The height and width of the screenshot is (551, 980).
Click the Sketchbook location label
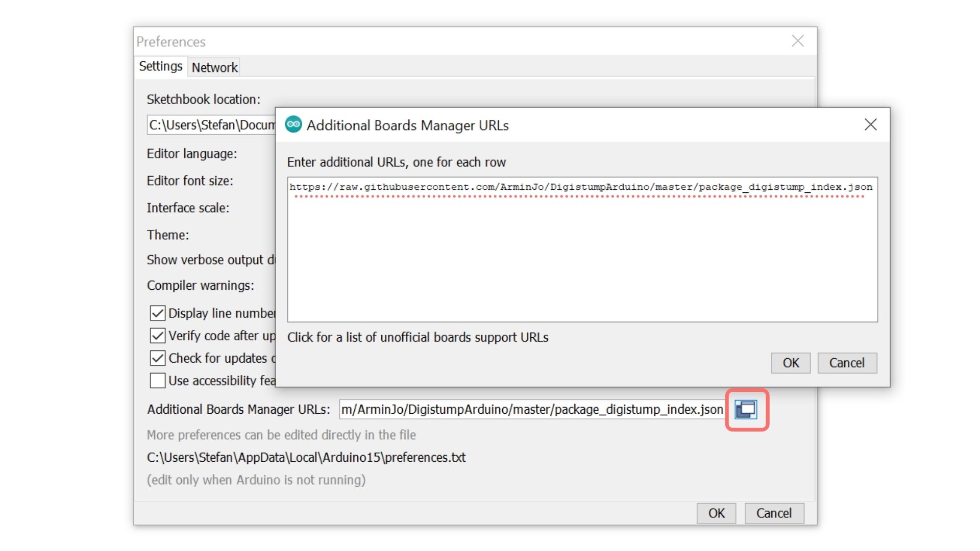204,99
